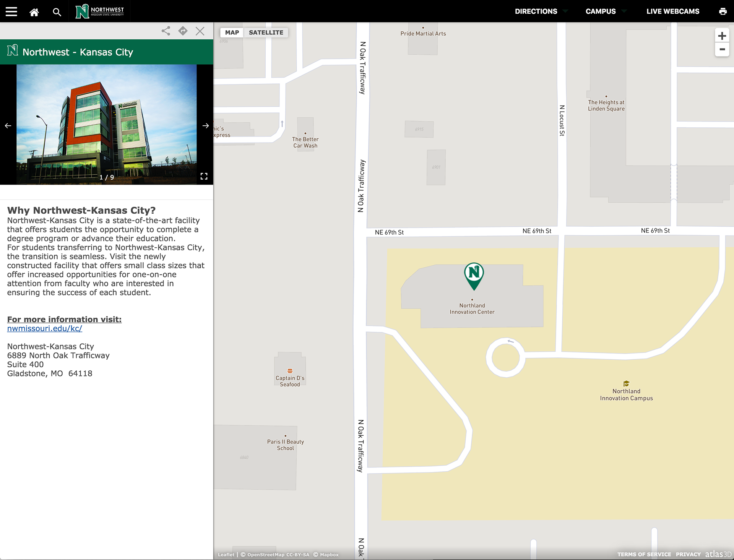
Task: Click the Why Northwest-Kansas City? heading
Action: click(81, 210)
